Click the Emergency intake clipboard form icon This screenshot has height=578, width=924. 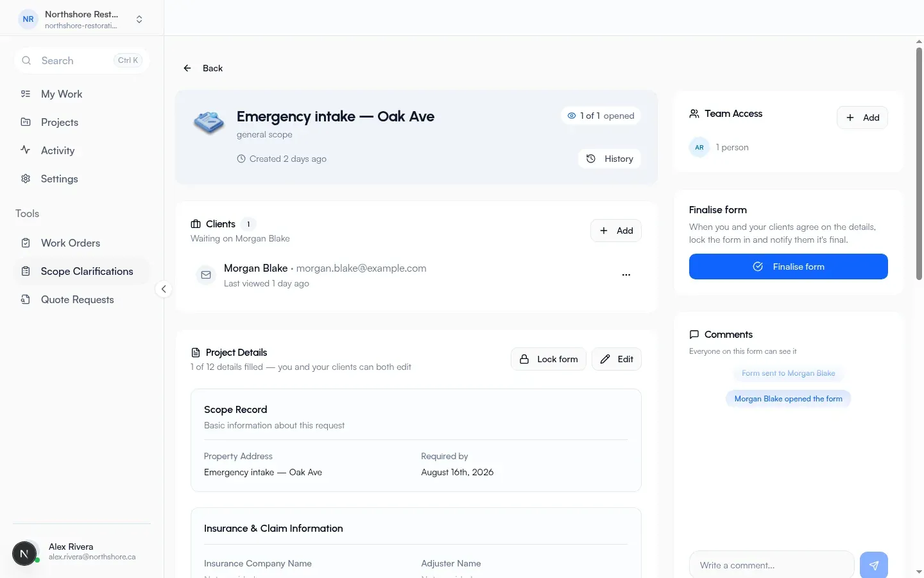[209, 122]
